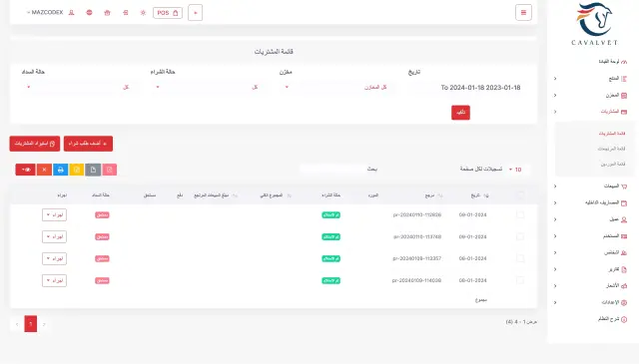639x364 pixels.
Task: Click the blue print icon button
Action: click(x=60, y=170)
